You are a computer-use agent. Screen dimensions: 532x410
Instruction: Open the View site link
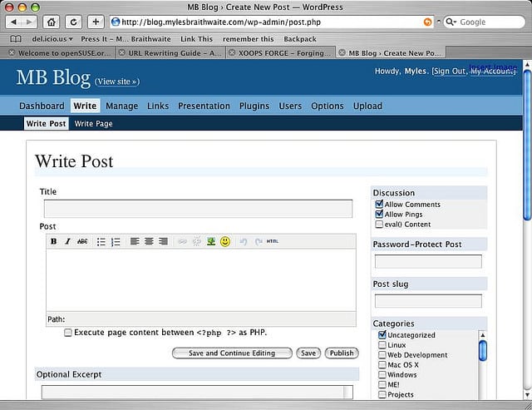(x=117, y=82)
